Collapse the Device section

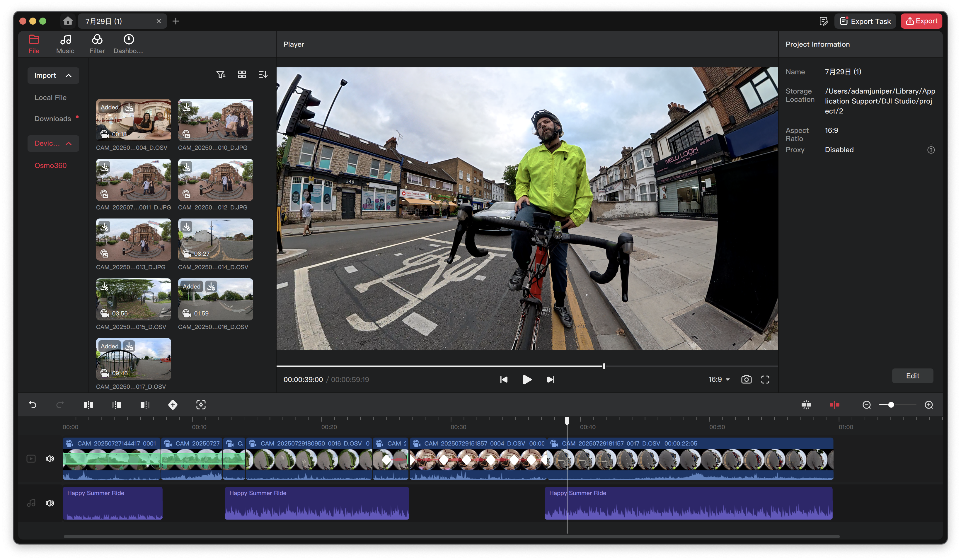[x=53, y=143]
